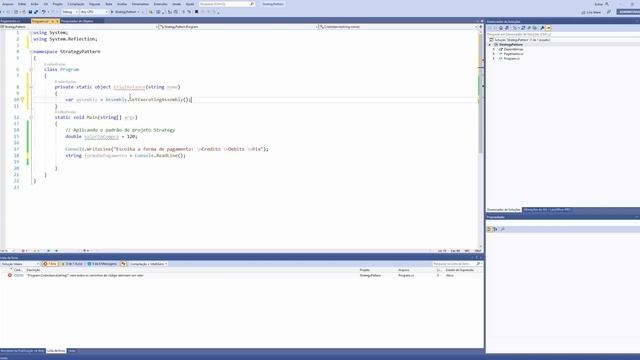Image resolution: width=640 pixels, height=360 pixels.
Task: Click Alphabetical sort icon in Properties panel
Action: [x=495, y=229]
